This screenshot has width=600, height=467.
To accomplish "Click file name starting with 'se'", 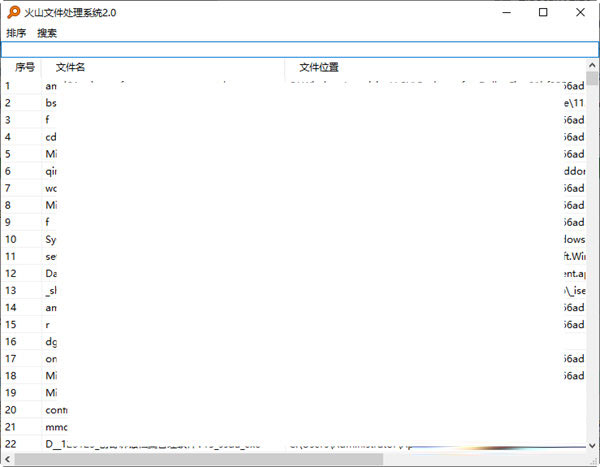I will click(x=51, y=257).
